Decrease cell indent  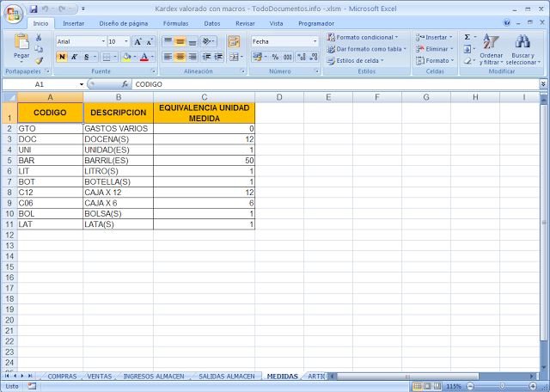point(206,57)
